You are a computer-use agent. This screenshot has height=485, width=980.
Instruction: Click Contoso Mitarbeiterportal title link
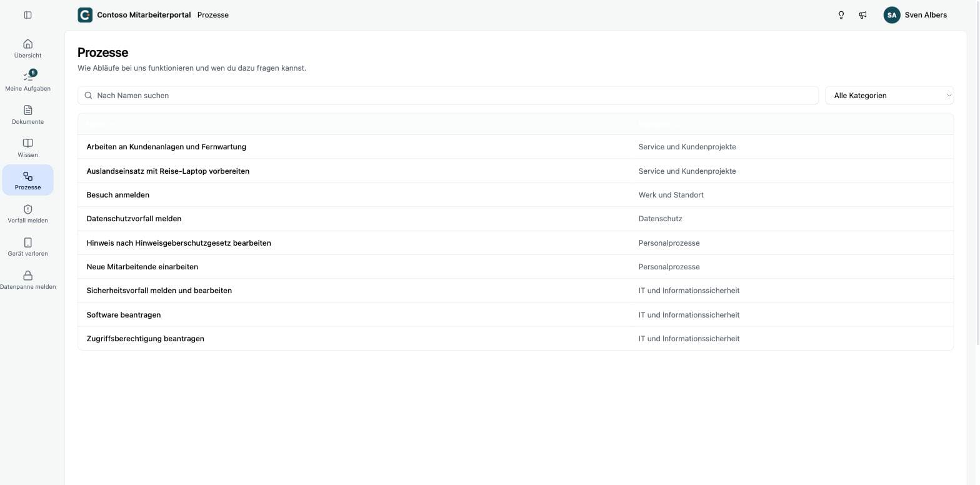point(144,15)
